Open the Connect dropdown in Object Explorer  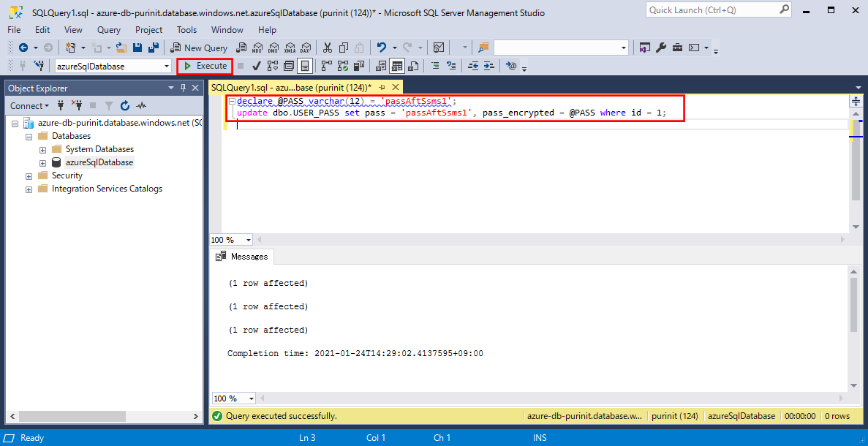pos(29,106)
